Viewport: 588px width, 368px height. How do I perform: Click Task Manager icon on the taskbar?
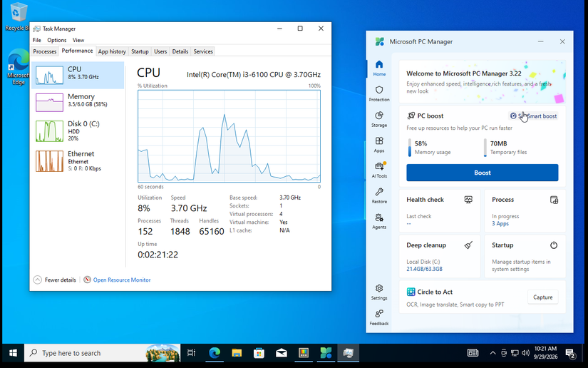point(349,353)
